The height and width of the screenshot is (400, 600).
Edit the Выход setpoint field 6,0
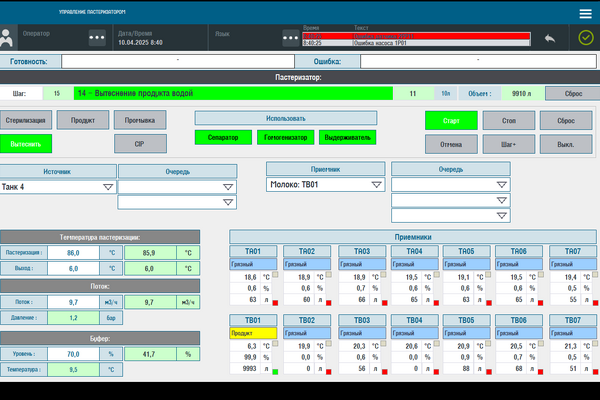point(73,268)
